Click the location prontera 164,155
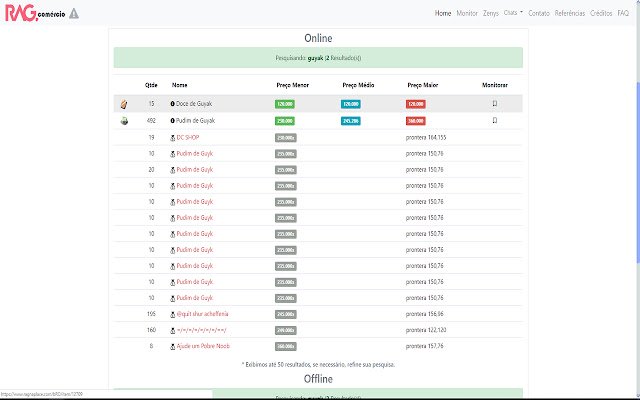Image resolution: width=640 pixels, height=400 pixels. pyautogui.click(x=426, y=138)
